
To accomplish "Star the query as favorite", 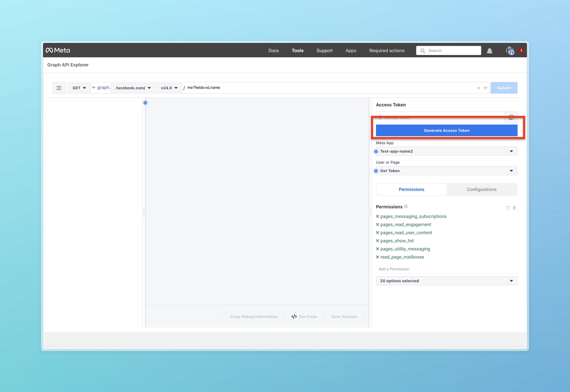I will coord(486,88).
